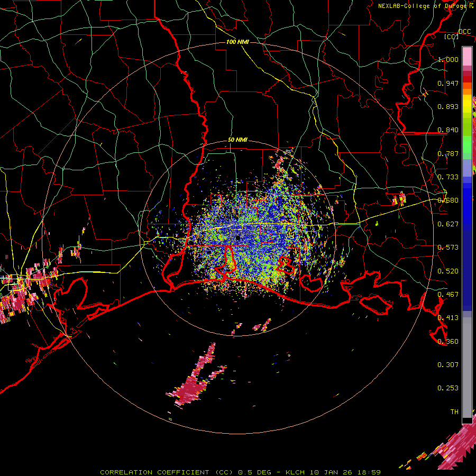476x476 pixels.
Task: Click the 0.733 value on the color scale
Action: (x=448, y=177)
